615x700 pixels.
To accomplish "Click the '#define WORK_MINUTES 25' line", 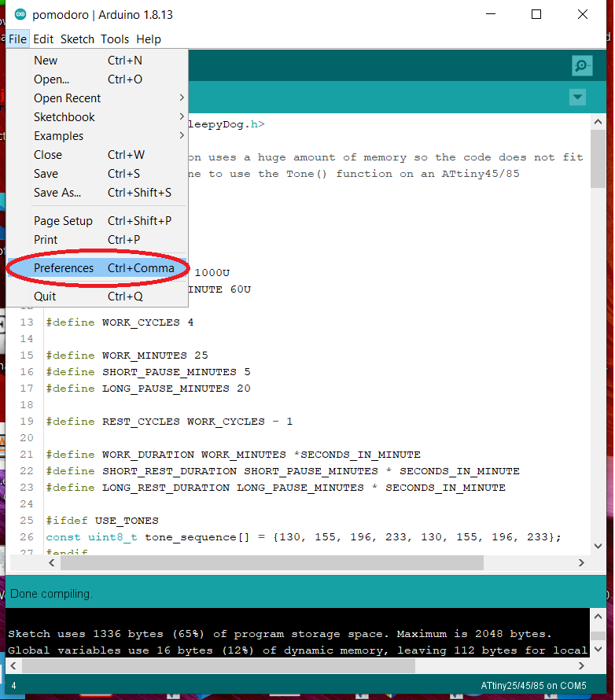I will pyautogui.click(x=127, y=356).
